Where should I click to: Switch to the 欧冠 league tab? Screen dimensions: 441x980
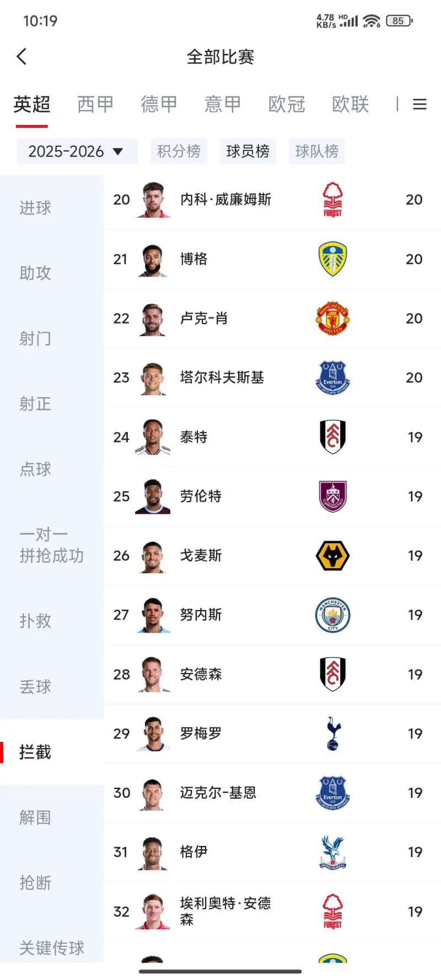click(287, 104)
